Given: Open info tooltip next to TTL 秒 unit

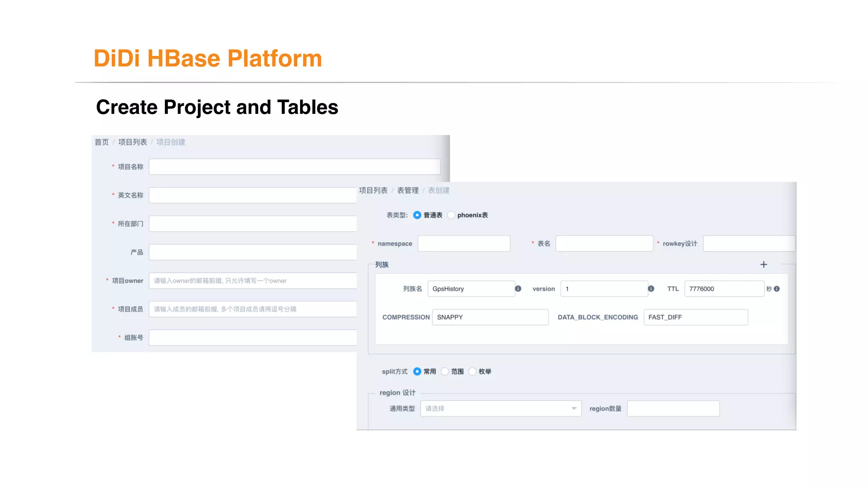Looking at the screenshot, I should [x=776, y=288].
